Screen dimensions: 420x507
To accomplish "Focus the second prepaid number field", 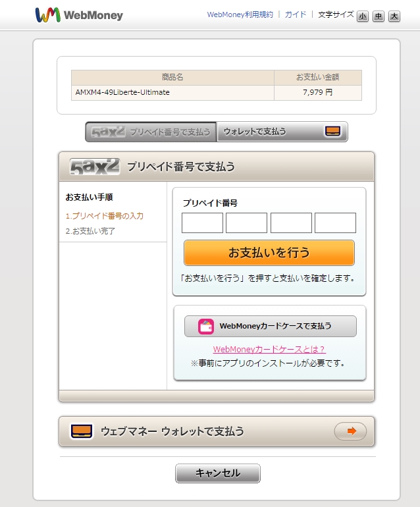I will [246, 223].
